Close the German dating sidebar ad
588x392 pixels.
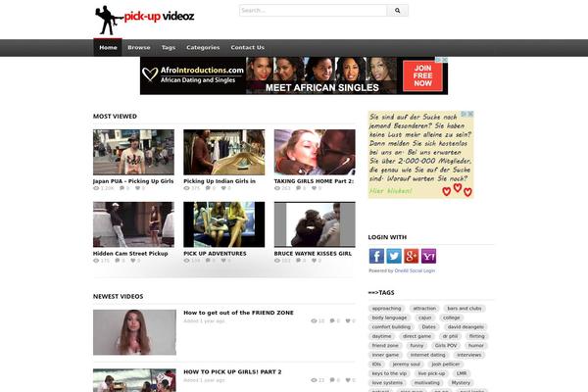tap(470, 114)
